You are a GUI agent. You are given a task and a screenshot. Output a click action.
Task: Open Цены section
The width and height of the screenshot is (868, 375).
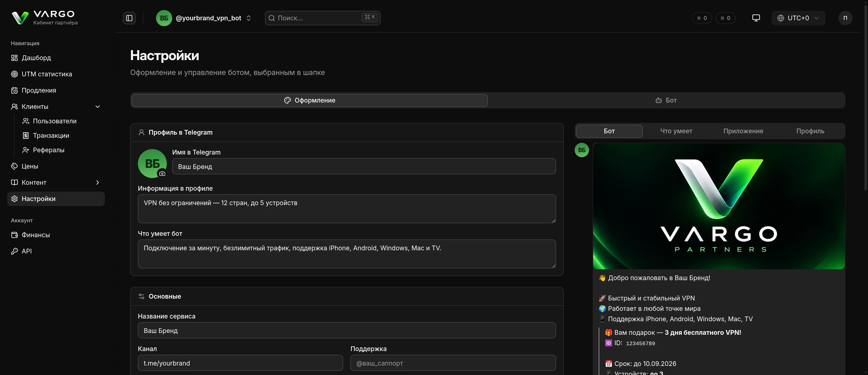click(56, 166)
